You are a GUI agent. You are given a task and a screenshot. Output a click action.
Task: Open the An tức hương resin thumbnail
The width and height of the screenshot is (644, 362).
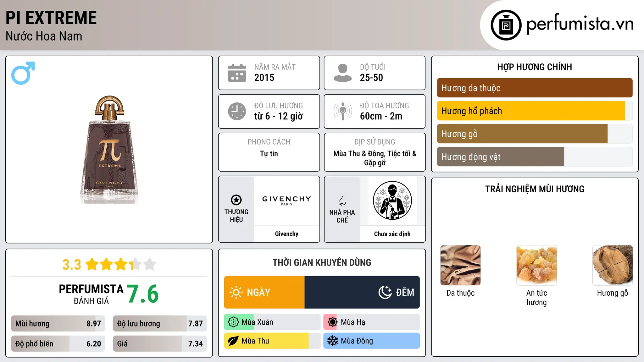coord(536,265)
